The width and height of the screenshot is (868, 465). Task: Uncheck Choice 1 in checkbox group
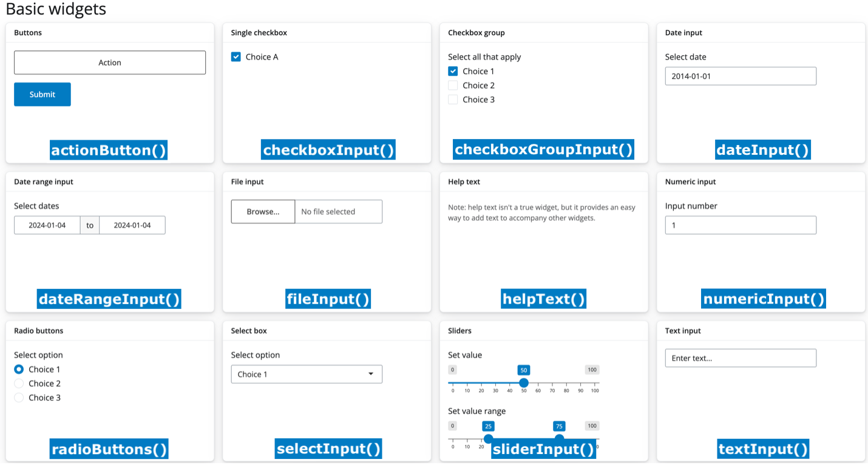coord(453,71)
